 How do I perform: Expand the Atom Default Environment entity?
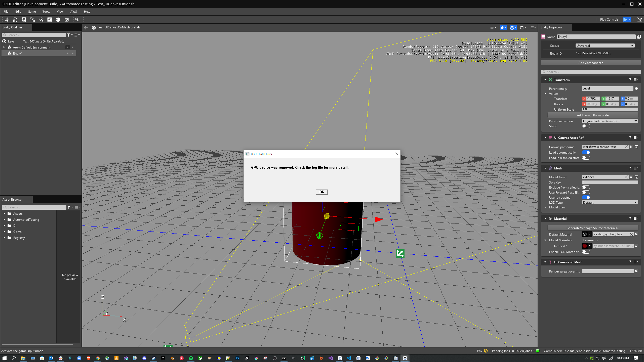click(4, 48)
